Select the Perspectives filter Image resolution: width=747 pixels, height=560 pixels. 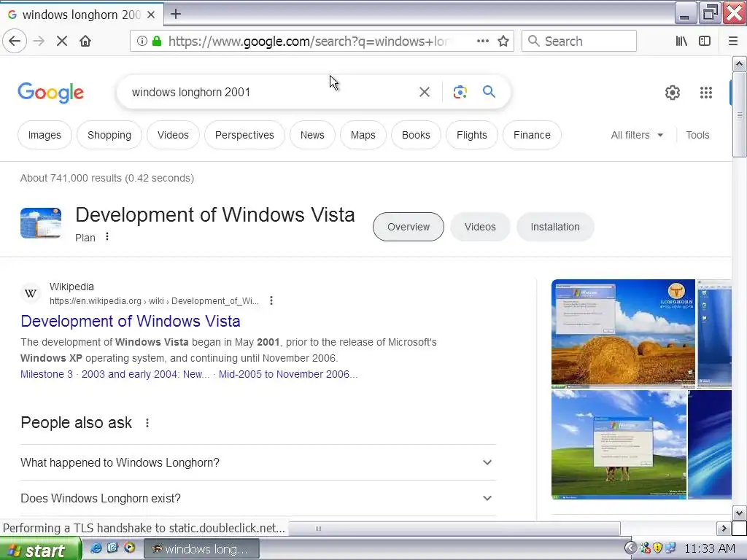[244, 135]
